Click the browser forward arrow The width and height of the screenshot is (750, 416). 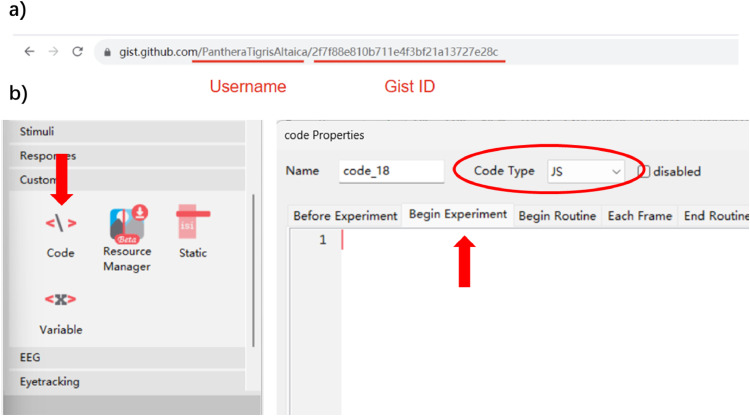[x=54, y=52]
